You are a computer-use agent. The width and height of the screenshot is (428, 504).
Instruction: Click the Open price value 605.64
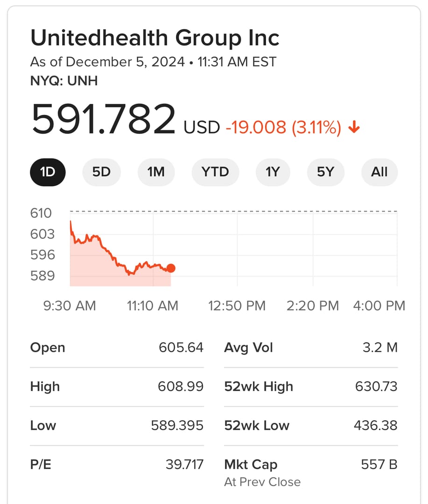[181, 348]
